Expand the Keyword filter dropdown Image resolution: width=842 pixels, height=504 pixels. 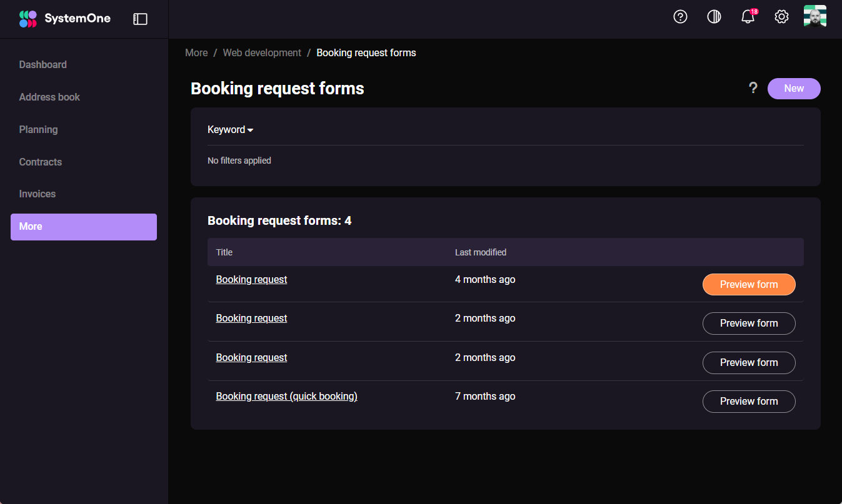coord(230,129)
